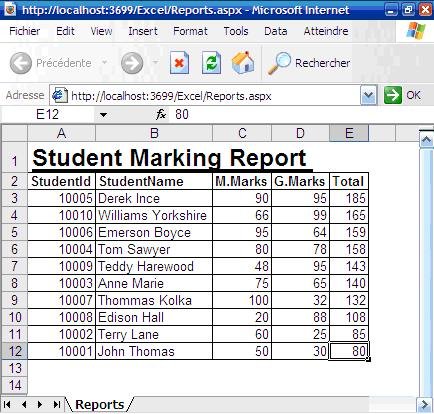Select column B header
434x414 pixels.
tap(154, 133)
